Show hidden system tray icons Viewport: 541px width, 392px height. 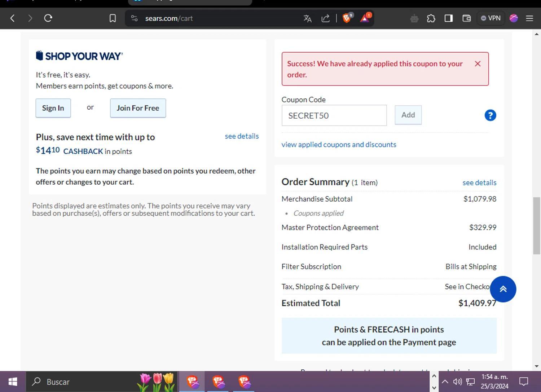pyautogui.click(x=445, y=382)
